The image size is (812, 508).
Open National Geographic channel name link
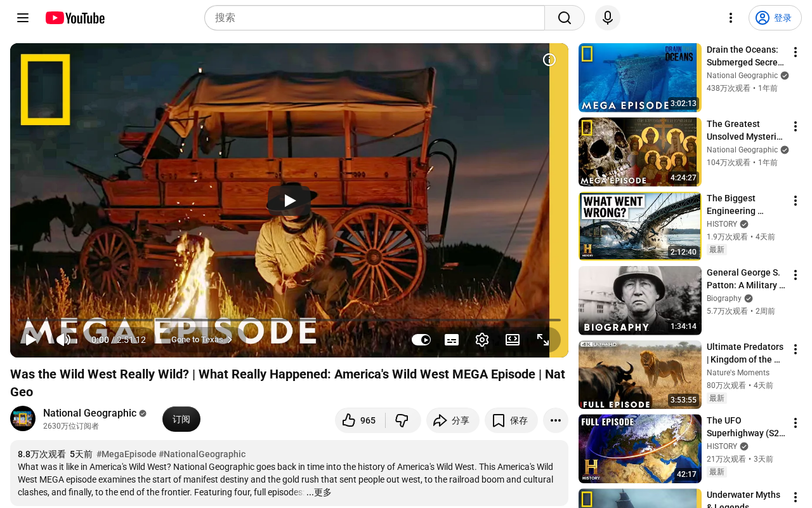[x=89, y=413]
